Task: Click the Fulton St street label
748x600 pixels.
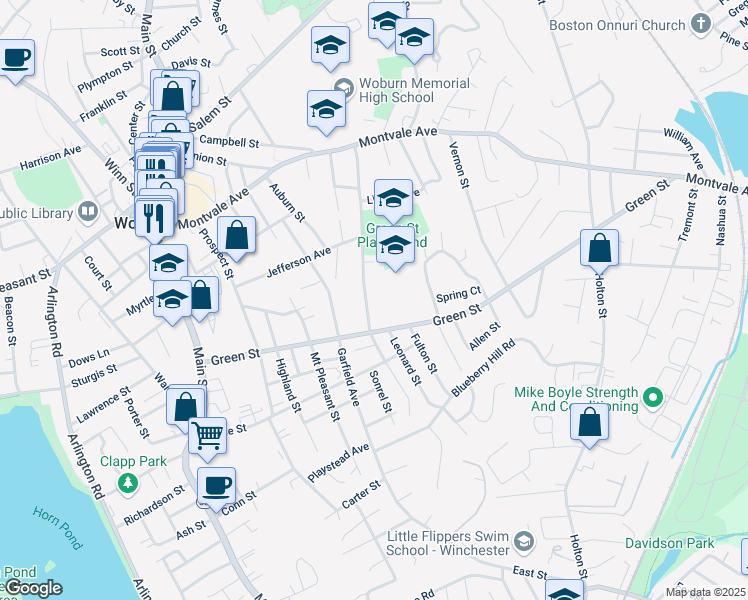Action: click(x=424, y=353)
